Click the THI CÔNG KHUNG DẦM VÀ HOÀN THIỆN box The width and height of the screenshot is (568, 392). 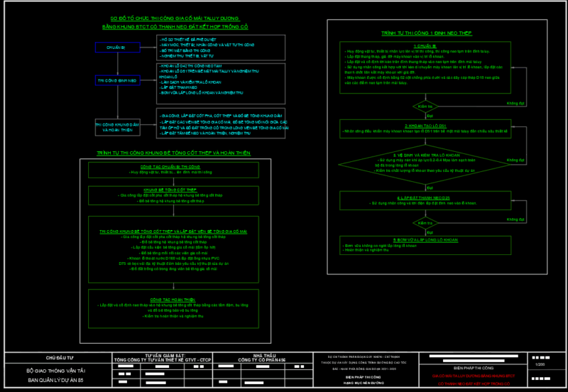point(116,127)
